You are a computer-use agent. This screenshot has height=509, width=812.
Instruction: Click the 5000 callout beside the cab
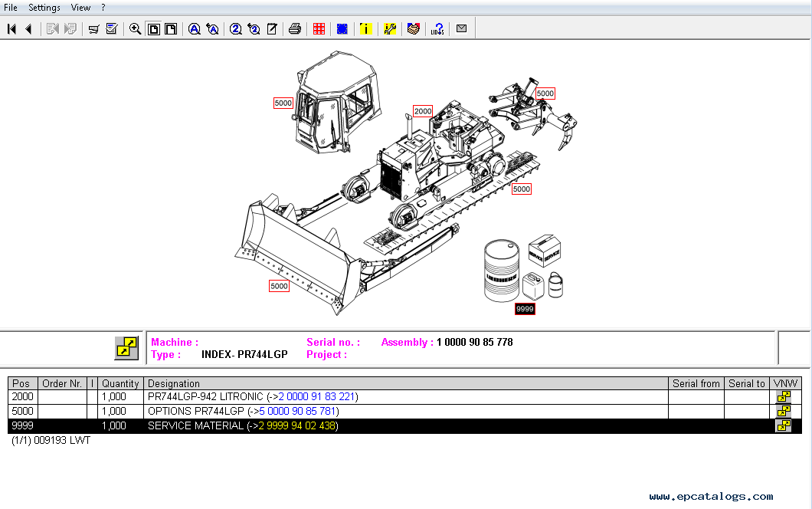pos(283,103)
